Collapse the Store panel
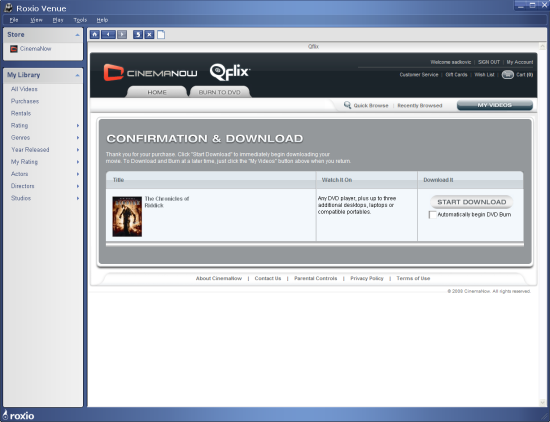 tap(77, 35)
